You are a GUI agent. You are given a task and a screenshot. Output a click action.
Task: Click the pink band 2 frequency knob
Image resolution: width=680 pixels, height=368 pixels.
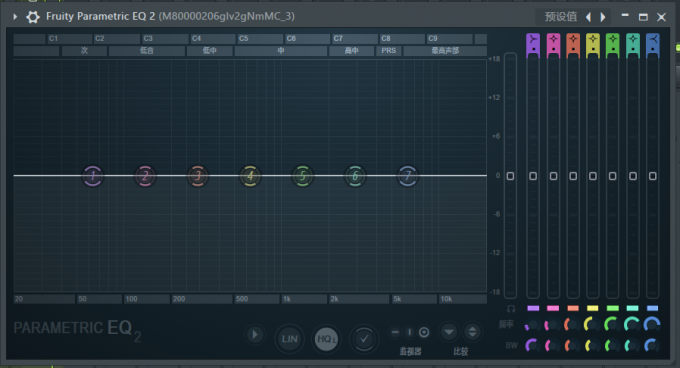552,324
